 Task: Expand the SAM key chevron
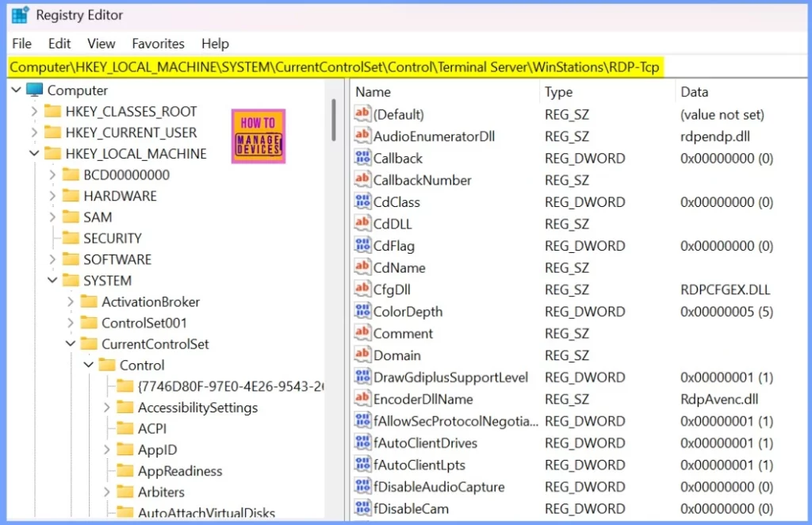[52, 217]
